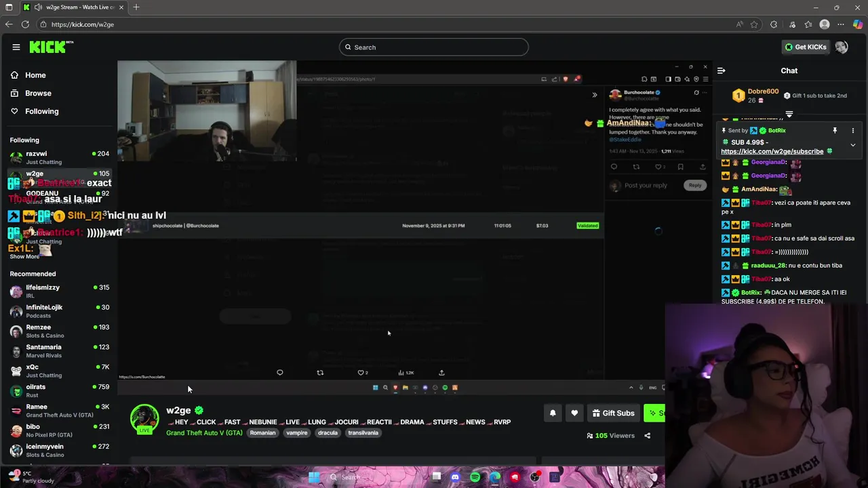Open w2ge channel avatar

[144, 418]
